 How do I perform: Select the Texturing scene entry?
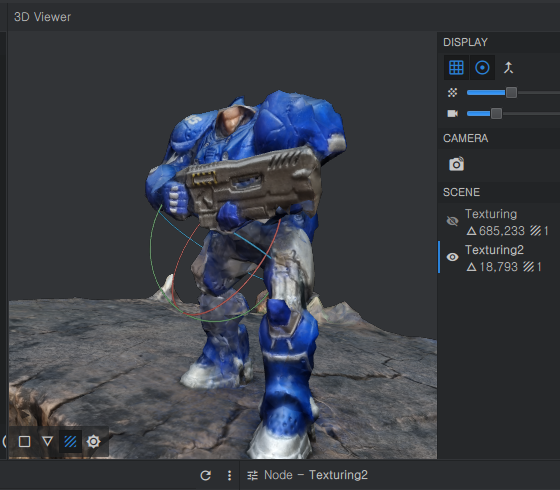pos(499,222)
